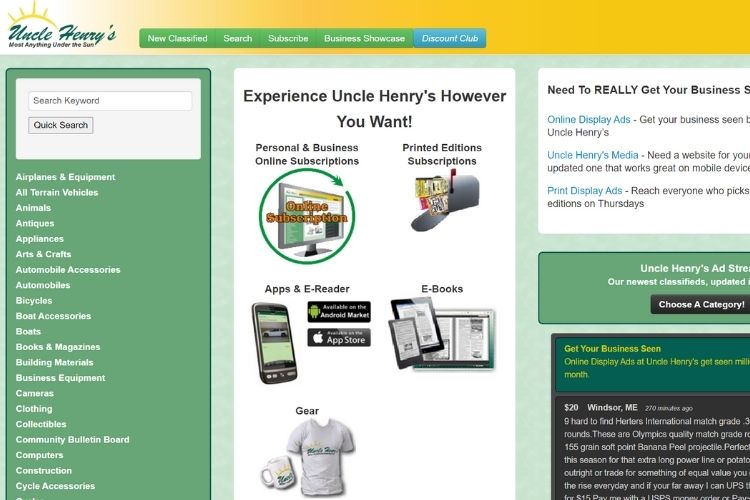Click the Search Keyword input field
The width and height of the screenshot is (750, 500).
click(x=110, y=101)
